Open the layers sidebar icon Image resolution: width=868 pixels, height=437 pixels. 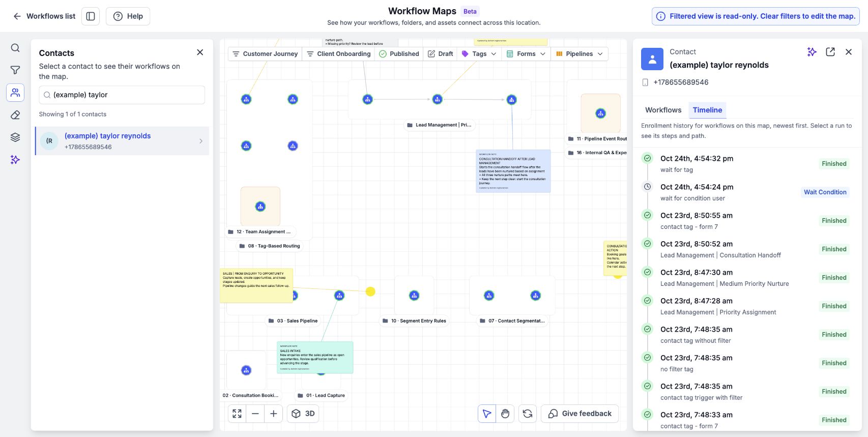15,137
